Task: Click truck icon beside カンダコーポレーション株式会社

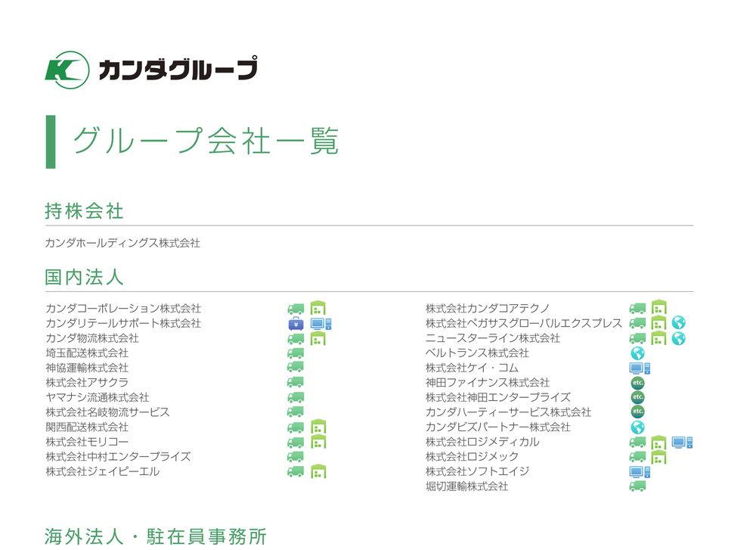Action: [296, 309]
